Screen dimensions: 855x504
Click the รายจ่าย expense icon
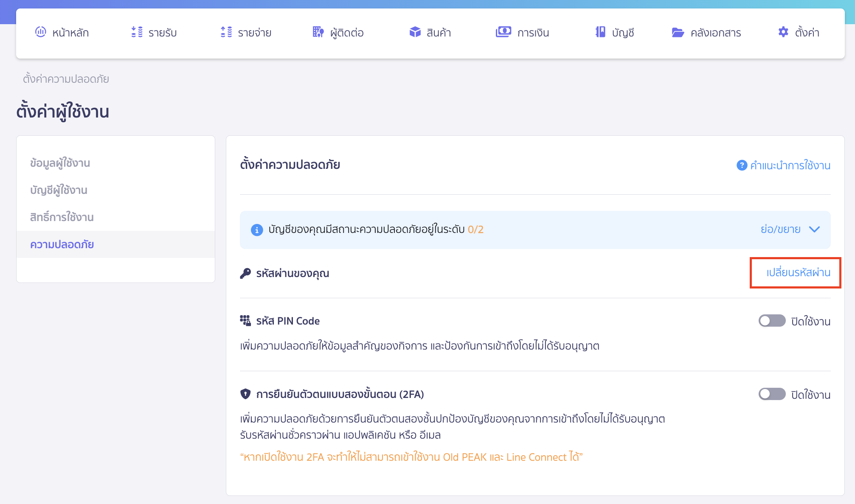pyautogui.click(x=225, y=32)
